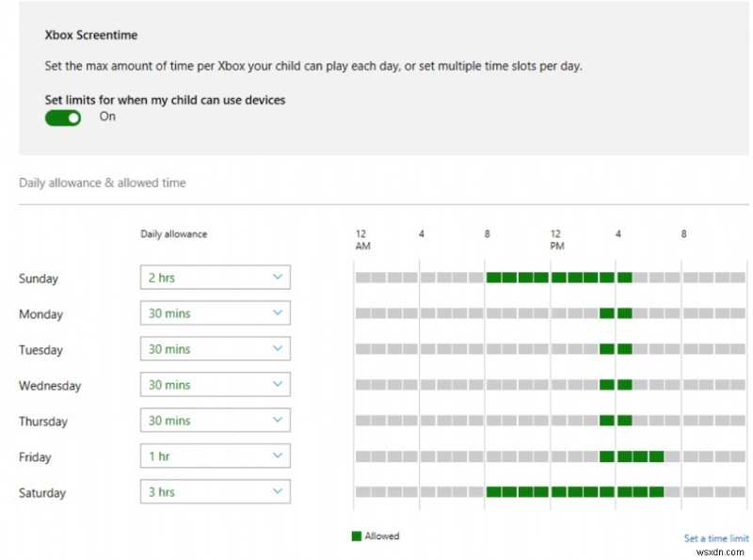Click Saturday's first green allowed time block
The image size is (753, 560).
point(493,492)
